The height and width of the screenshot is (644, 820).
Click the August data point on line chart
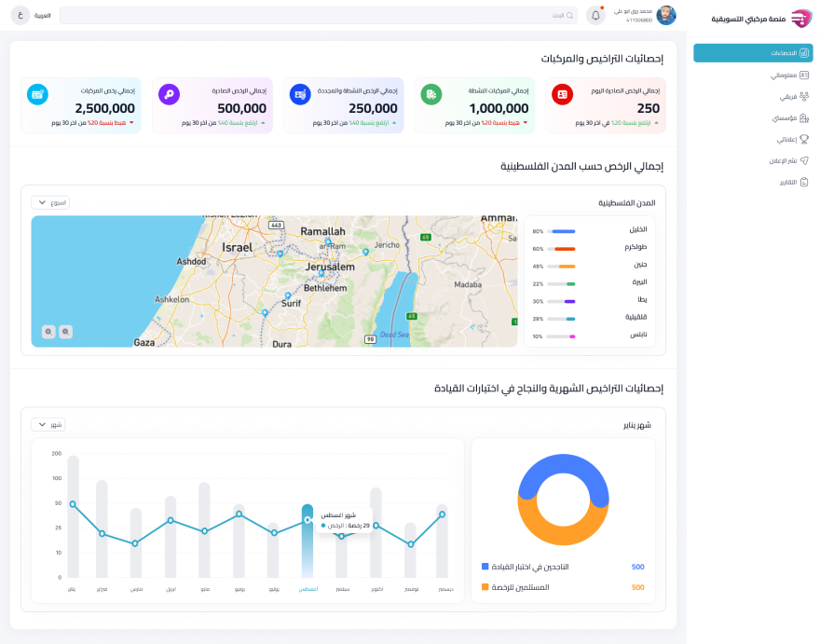307,520
